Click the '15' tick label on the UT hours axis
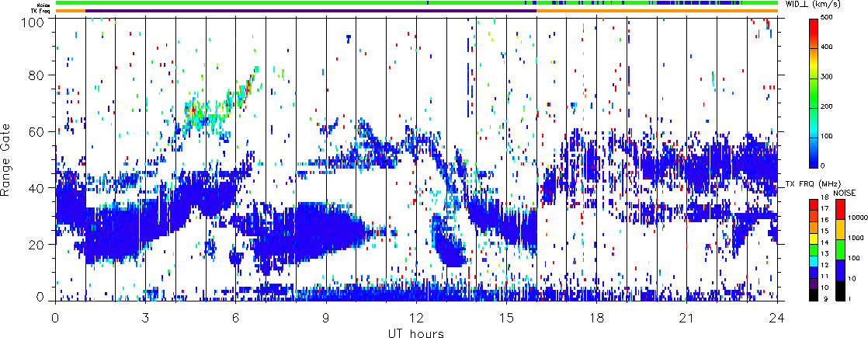The height and width of the screenshot is (338, 868). pos(506,319)
